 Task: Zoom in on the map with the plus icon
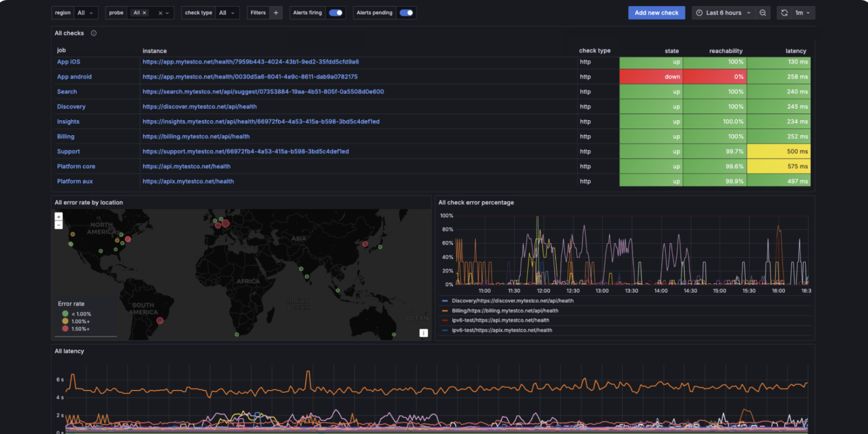click(x=58, y=216)
